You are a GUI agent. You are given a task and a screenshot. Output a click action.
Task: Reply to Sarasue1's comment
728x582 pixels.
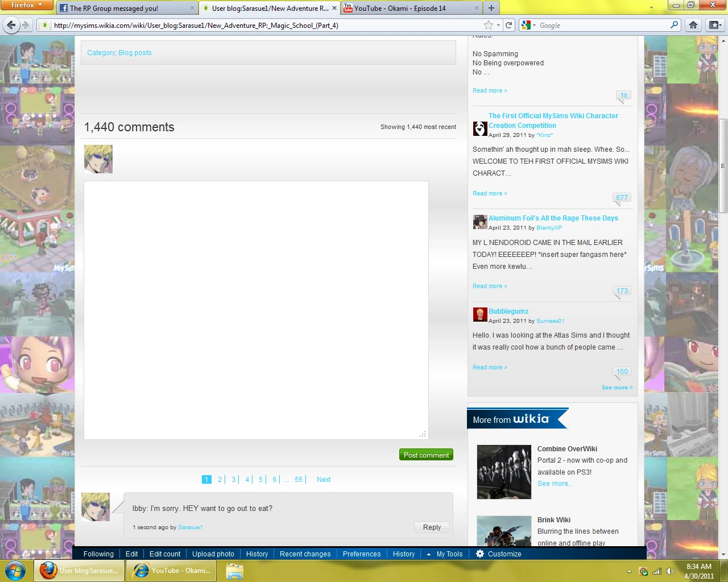pos(431,527)
